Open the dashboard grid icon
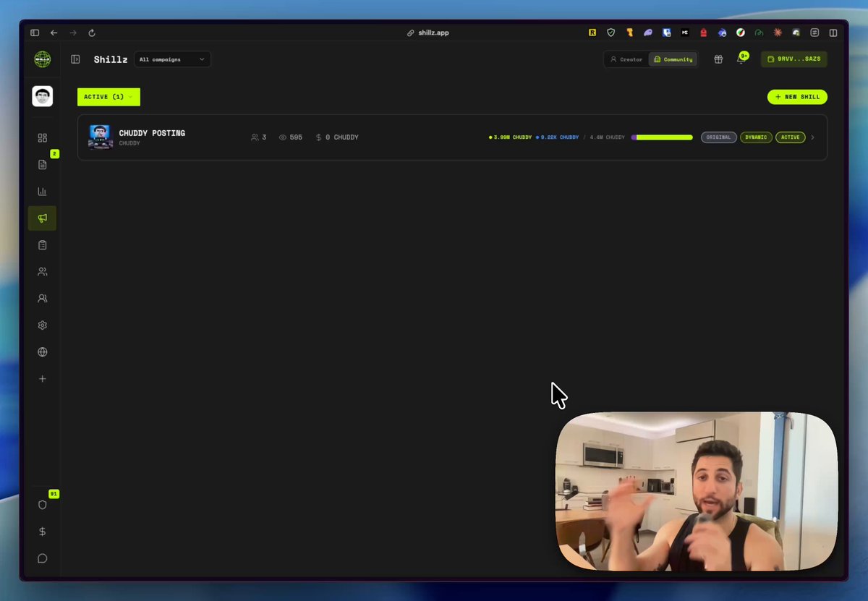Screen dimensions: 868x601 (x=42, y=138)
